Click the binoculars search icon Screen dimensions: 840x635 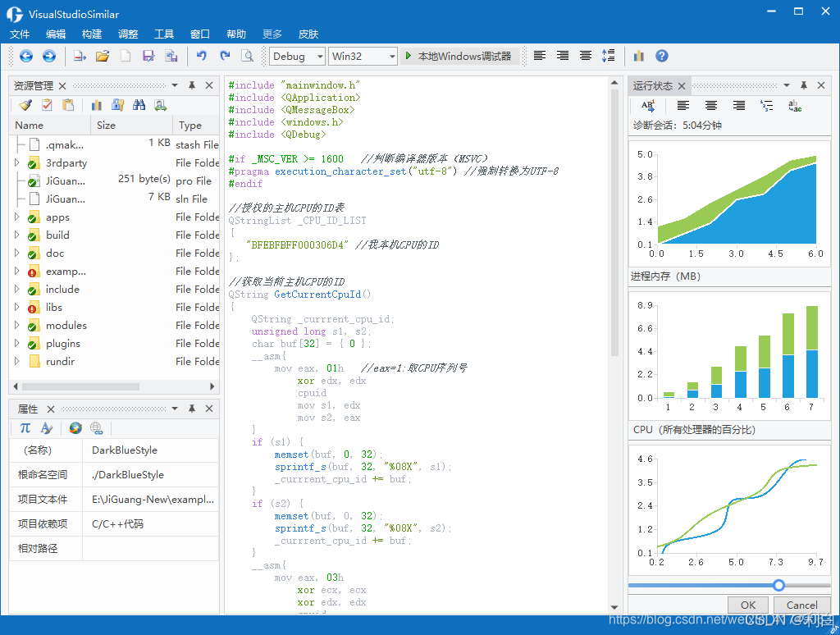coord(139,105)
